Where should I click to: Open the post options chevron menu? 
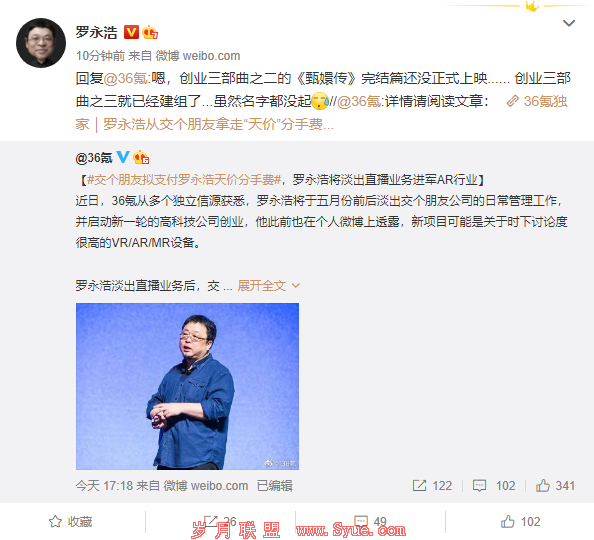569,23
